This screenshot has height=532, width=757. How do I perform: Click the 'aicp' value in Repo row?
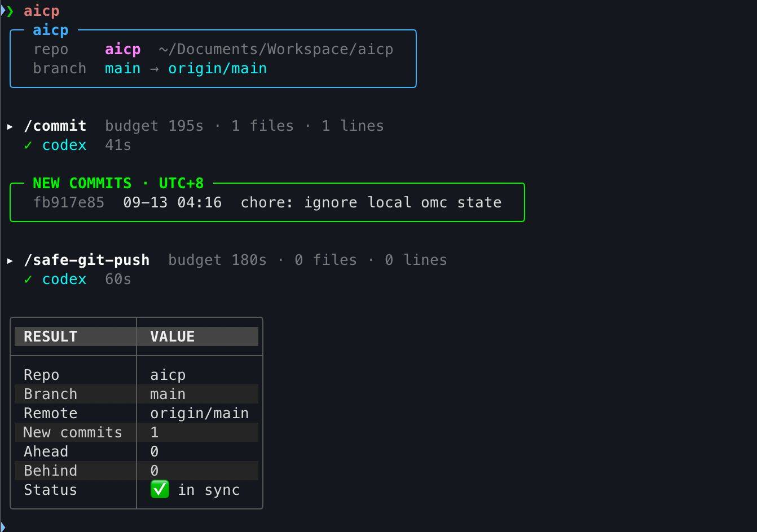pos(168,375)
